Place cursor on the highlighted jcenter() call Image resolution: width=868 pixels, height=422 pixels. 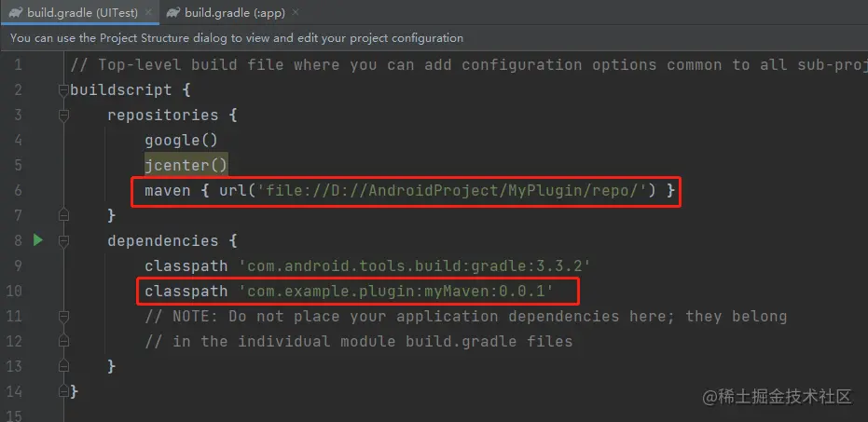click(186, 166)
